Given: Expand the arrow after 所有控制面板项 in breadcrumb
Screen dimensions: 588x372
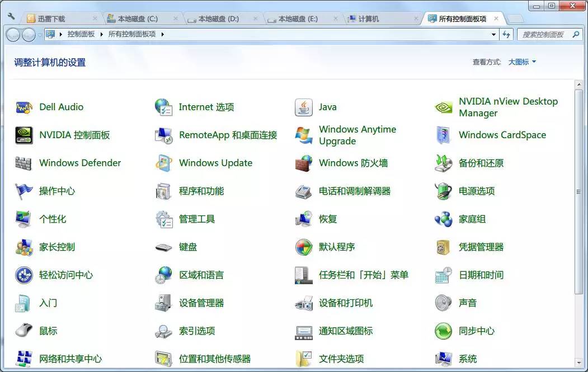Looking at the screenshot, I should (162, 35).
